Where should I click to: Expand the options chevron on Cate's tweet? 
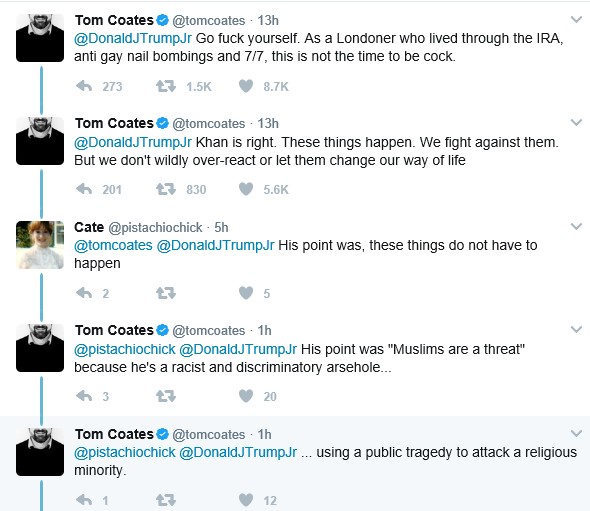point(576,226)
